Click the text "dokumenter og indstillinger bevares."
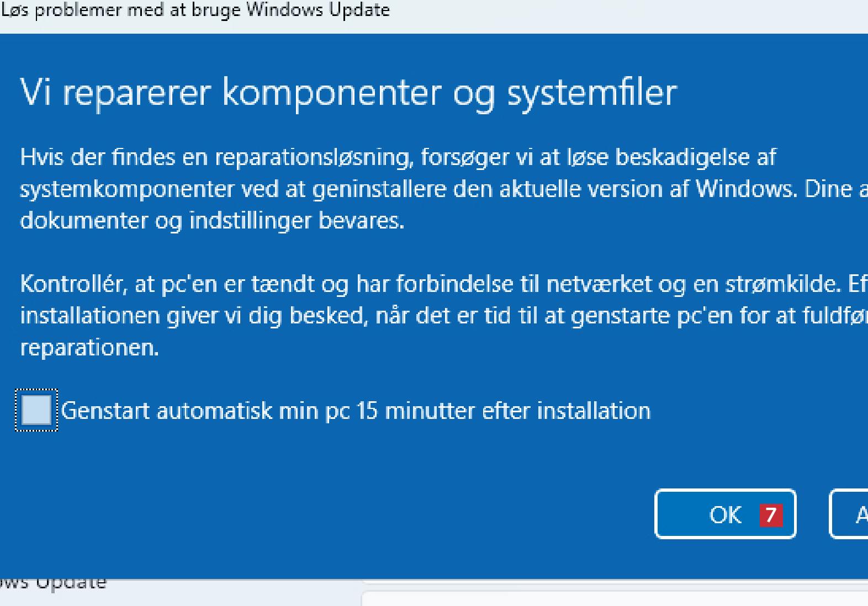The height and width of the screenshot is (606, 868). pyautogui.click(x=212, y=221)
